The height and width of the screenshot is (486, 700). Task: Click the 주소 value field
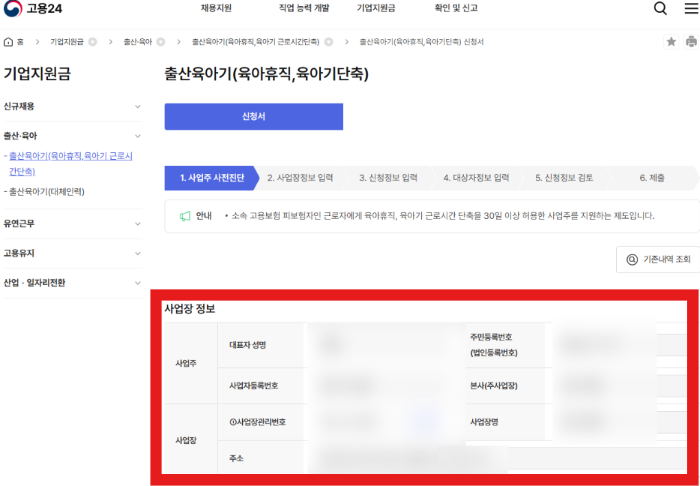(496, 458)
